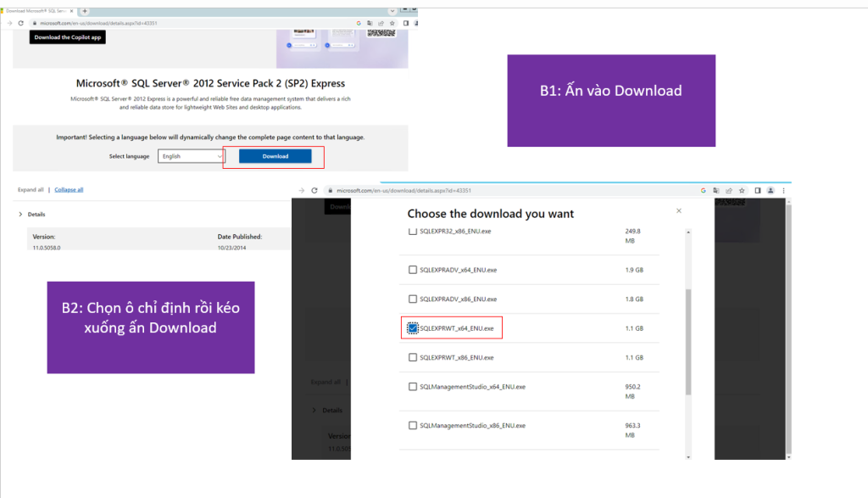Reload the page in the lower browser
The image size is (868, 498).
pyautogui.click(x=314, y=191)
